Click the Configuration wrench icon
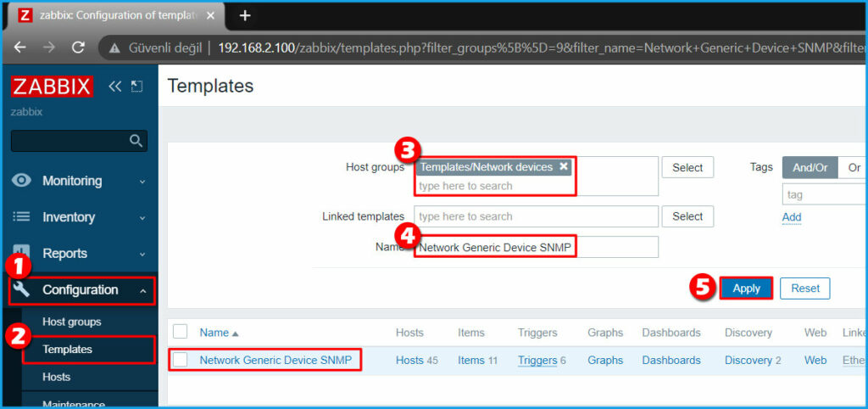Viewport: 868px width, 409px height. click(x=21, y=289)
